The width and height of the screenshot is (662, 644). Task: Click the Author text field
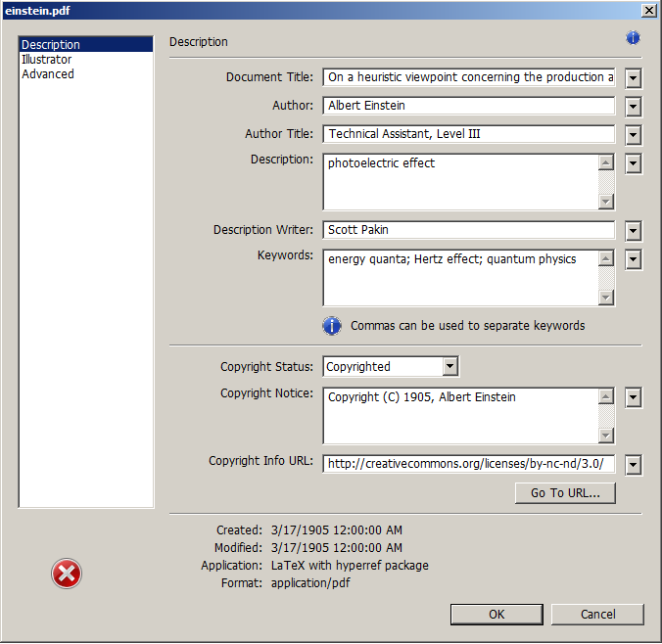[468, 106]
